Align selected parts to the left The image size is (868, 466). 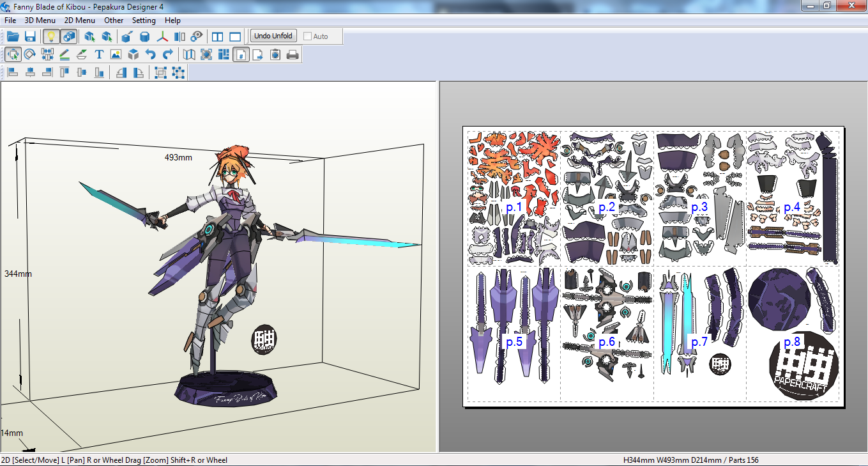(13, 72)
